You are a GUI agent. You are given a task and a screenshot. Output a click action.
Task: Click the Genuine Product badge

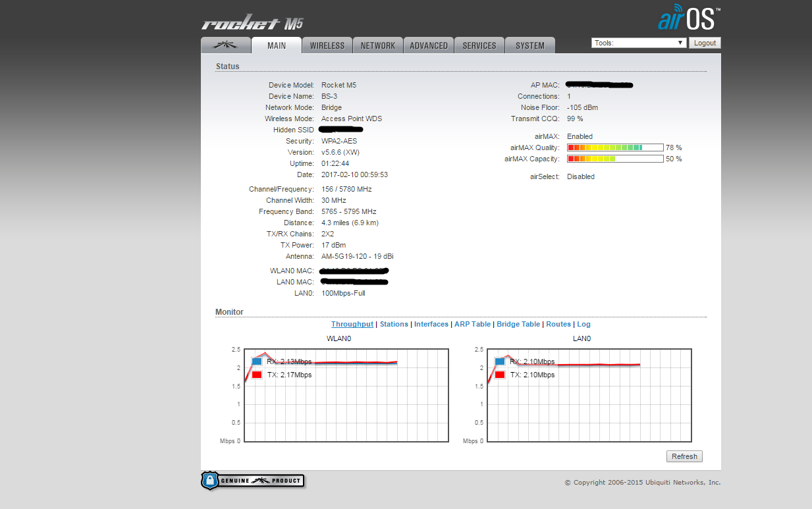tap(253, 481)
